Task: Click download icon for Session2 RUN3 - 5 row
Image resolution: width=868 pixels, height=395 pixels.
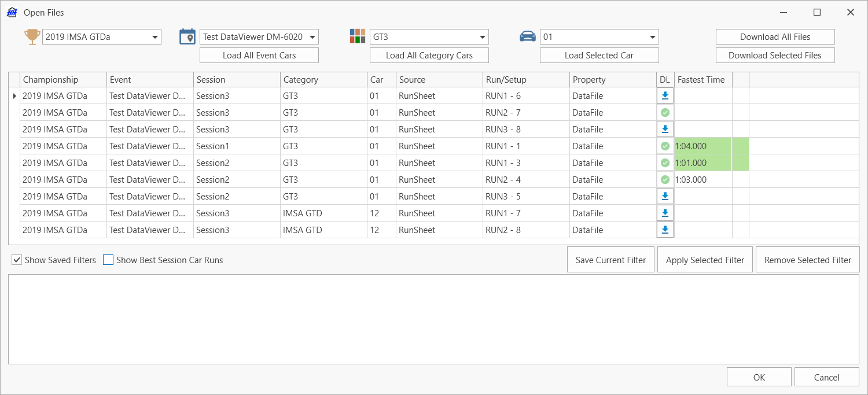Action: pyautogui.click(x=665, y=197)
